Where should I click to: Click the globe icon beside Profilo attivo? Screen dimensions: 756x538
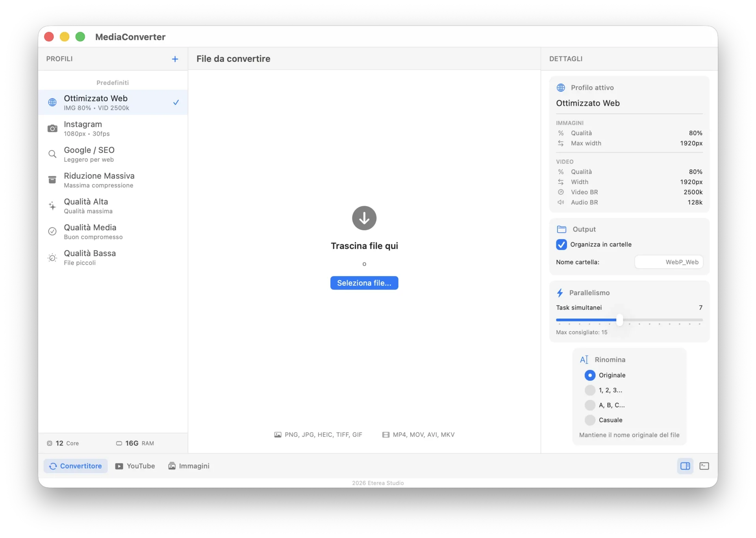click(561, 87)
